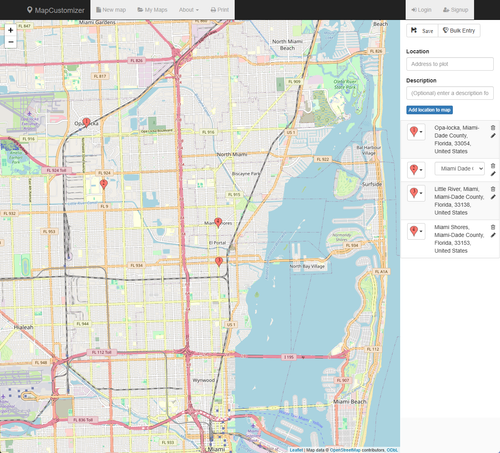This screenshot has height=453, width=500.
Task: Open the OpenStreetMap attribution link
Action: click(x=345, y=450)
